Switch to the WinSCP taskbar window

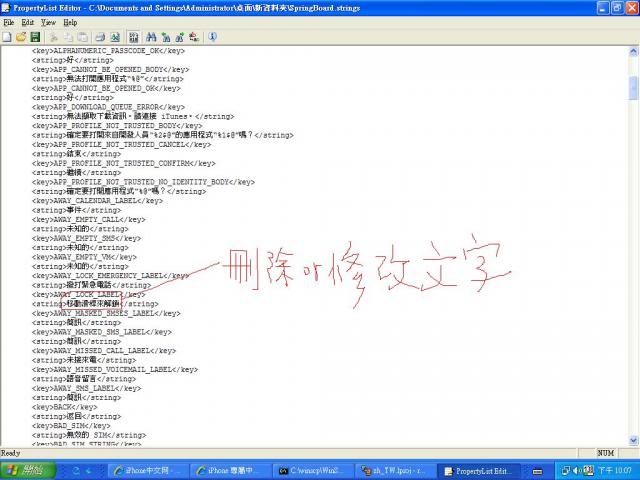coord(313,471)
